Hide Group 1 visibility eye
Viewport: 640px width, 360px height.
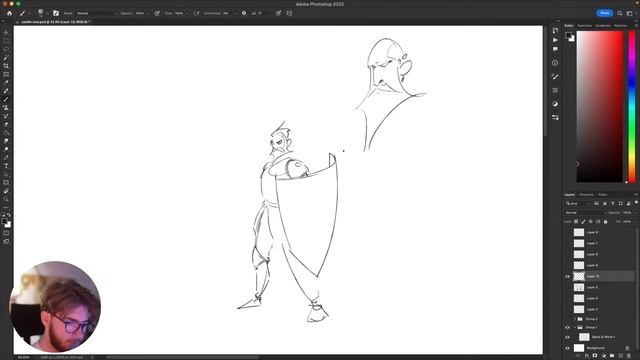pos(567,327)
